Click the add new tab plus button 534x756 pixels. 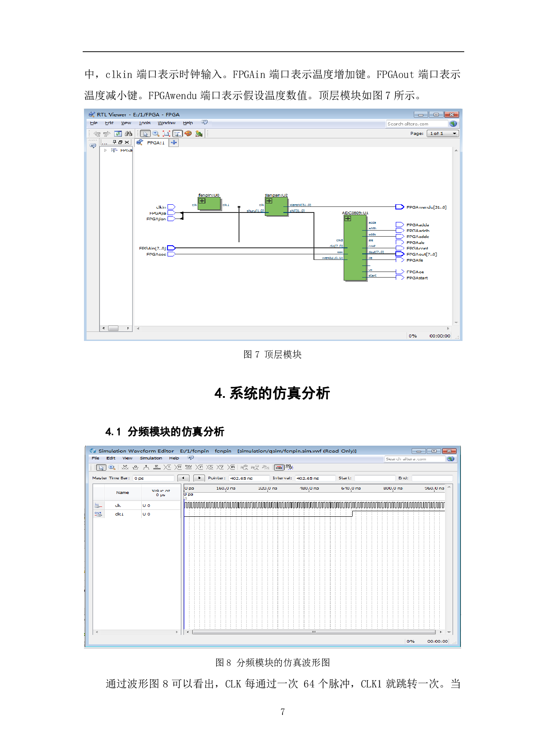[x=174, y=142]
